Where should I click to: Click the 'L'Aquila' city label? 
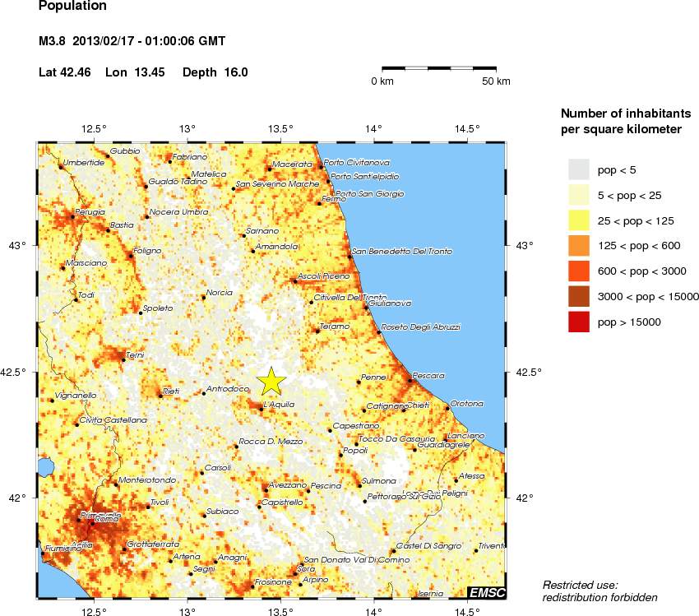pyautogui.click(x=279, y=405)
